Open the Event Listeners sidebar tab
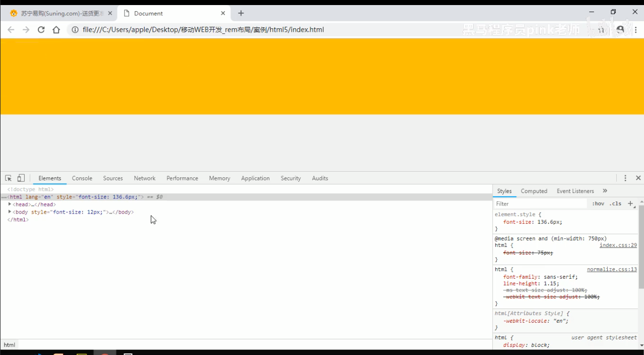Screen dimensions: 644x355 (x=575, y=191)
